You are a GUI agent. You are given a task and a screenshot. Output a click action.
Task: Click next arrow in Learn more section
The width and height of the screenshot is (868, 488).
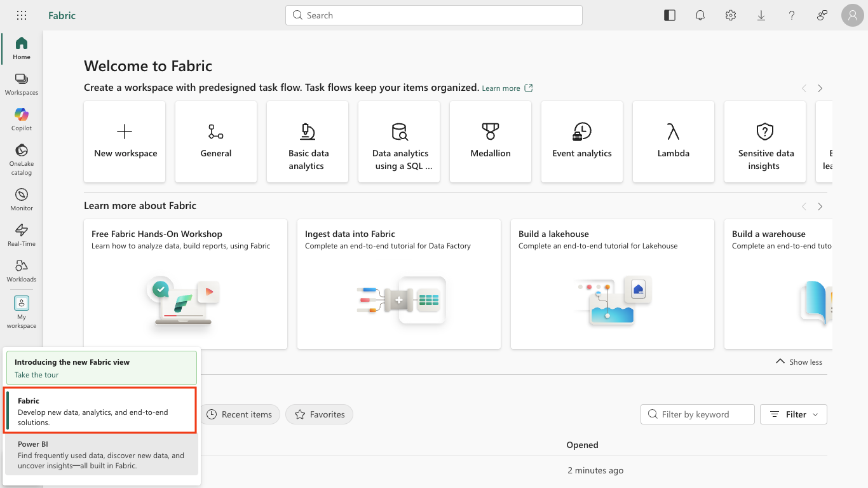click(820, 207)
